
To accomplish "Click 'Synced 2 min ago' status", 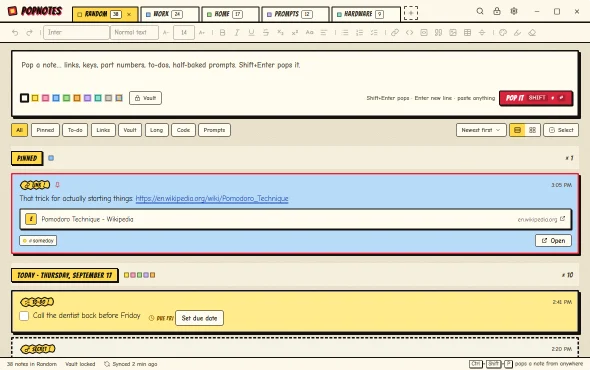I will tap(131, 364).
